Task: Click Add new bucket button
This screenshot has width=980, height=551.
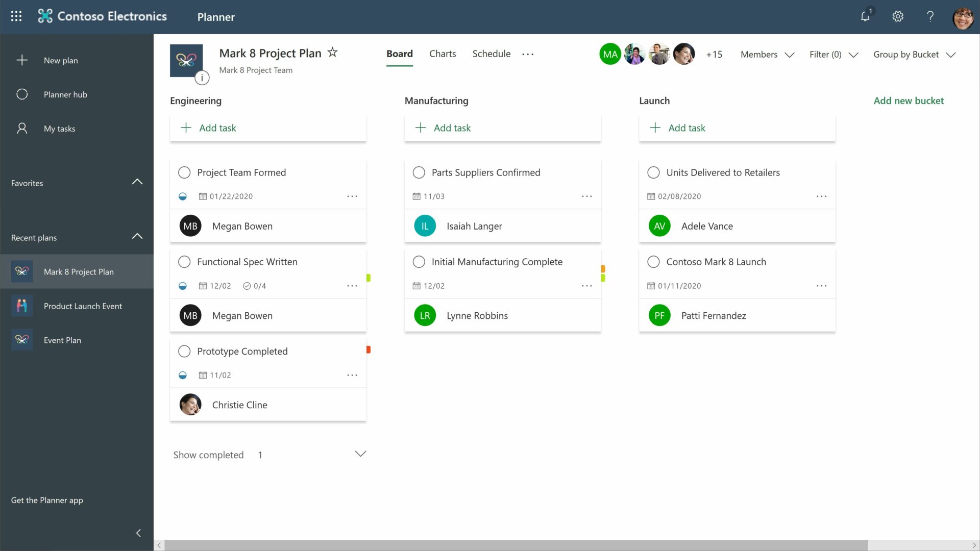Action: tap(909, 100)
